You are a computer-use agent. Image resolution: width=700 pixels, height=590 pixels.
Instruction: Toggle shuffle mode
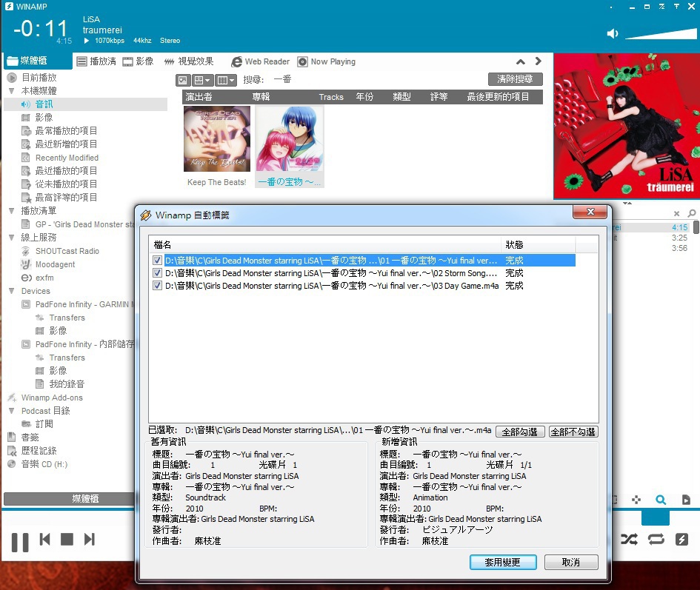click(630, 539)
